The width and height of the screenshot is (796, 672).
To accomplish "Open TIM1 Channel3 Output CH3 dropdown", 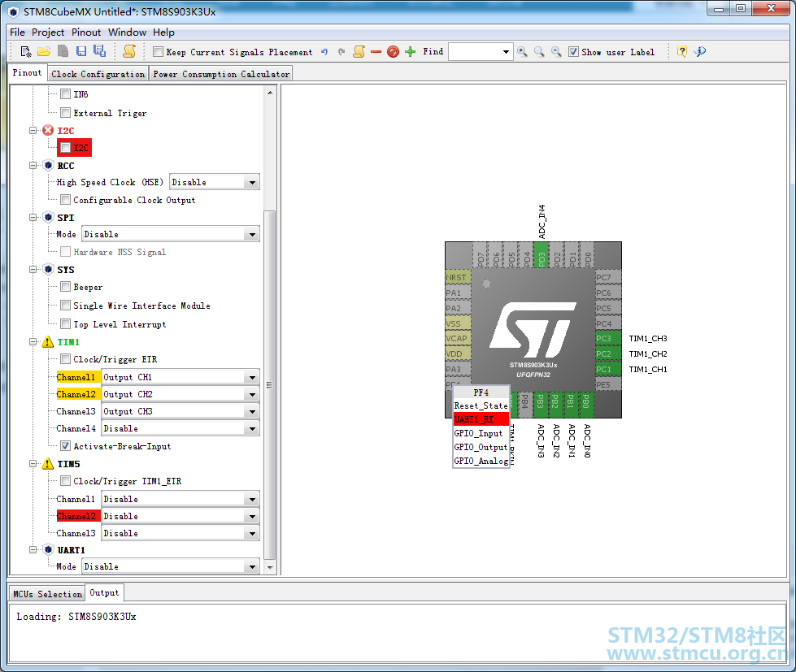I will (x=181, y=411).
